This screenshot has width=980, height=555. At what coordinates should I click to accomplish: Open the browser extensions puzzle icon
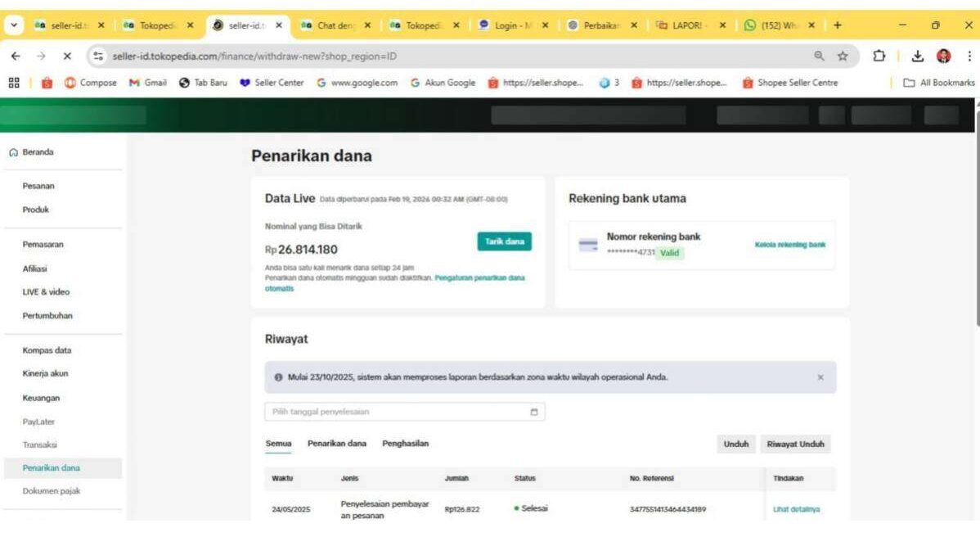879,56
